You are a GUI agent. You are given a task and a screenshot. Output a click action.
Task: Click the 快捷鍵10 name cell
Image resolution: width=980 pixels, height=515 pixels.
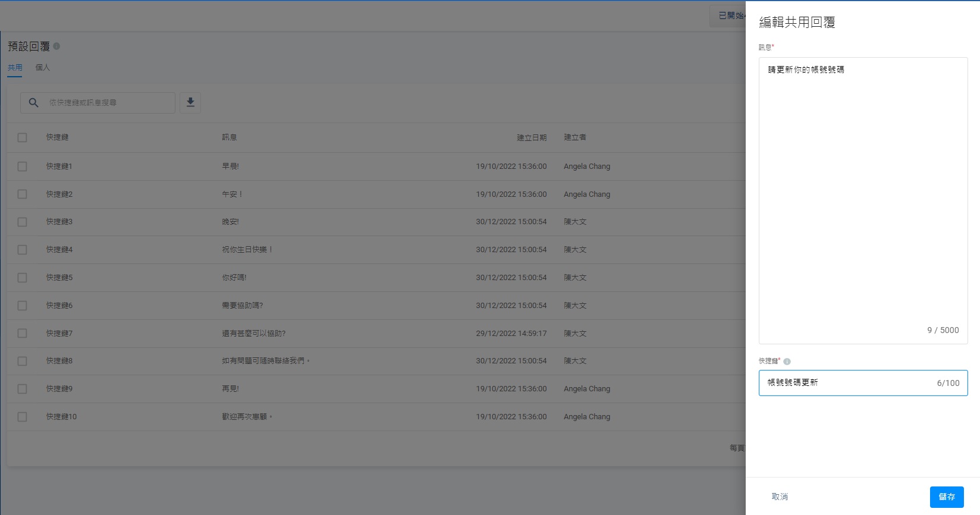pyautogui.click(x=62, y=417)
